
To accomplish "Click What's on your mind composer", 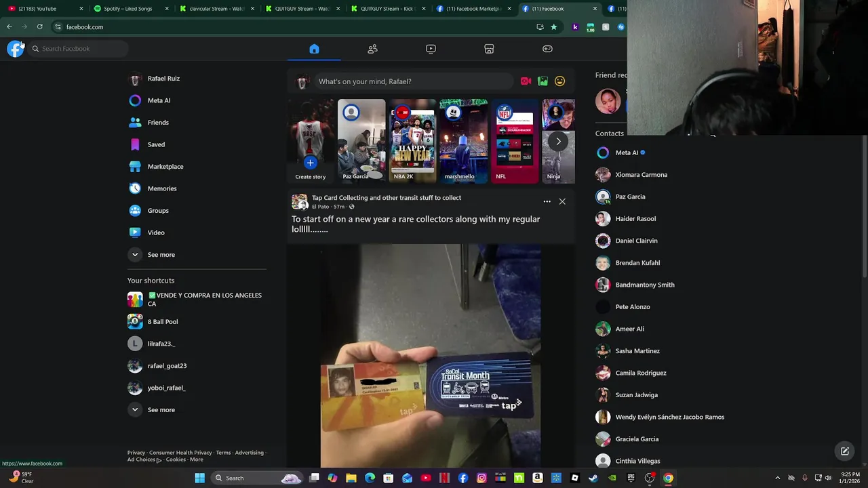I will click(x=414, y=81).
